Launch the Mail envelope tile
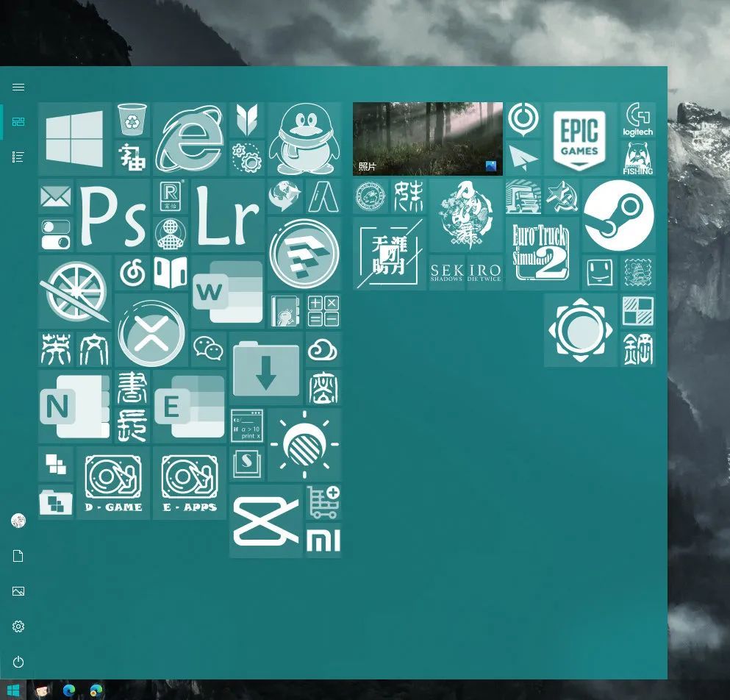 56,196
